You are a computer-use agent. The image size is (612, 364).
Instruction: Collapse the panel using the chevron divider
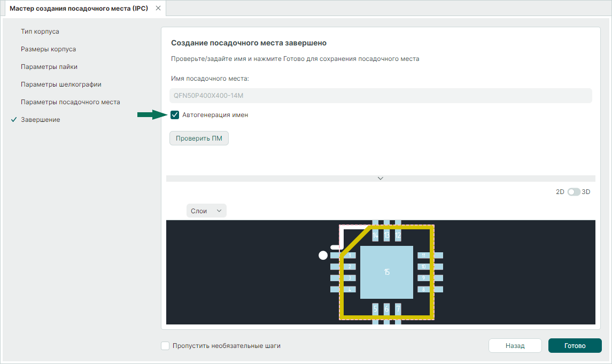(381, 179)
